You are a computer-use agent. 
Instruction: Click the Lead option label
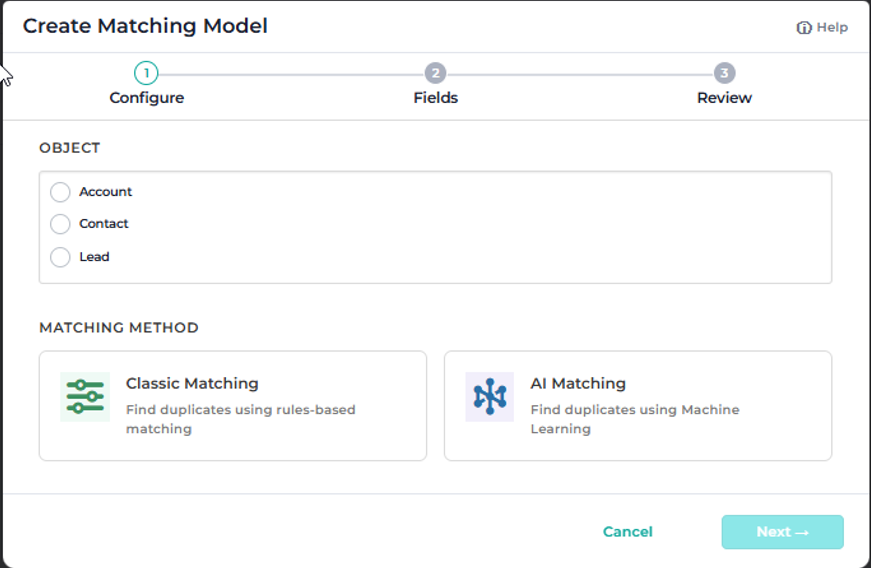click(94, 257)
